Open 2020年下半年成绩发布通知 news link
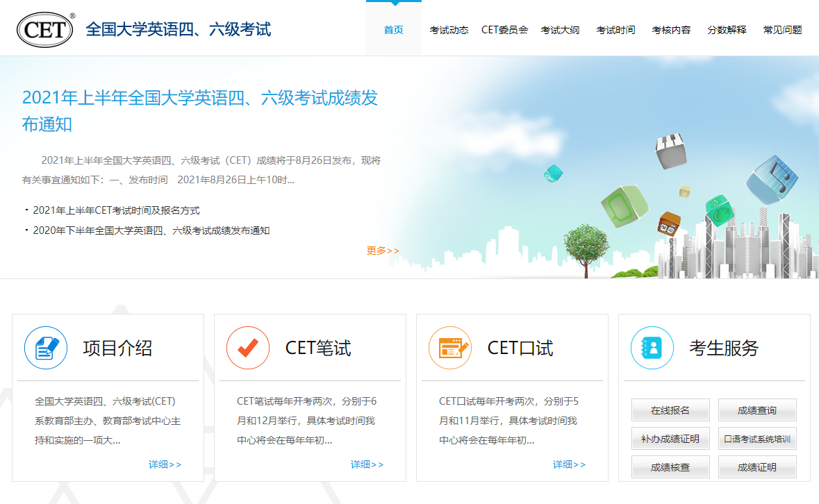The image size is (819, 504). tap(151, 230)
